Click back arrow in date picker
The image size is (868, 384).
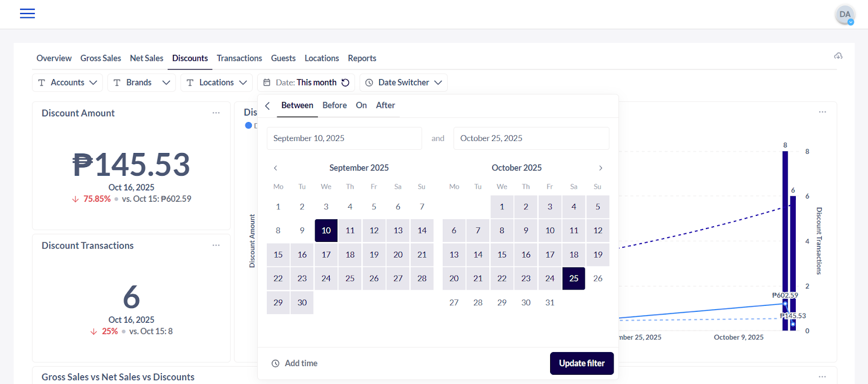point(267,106)
